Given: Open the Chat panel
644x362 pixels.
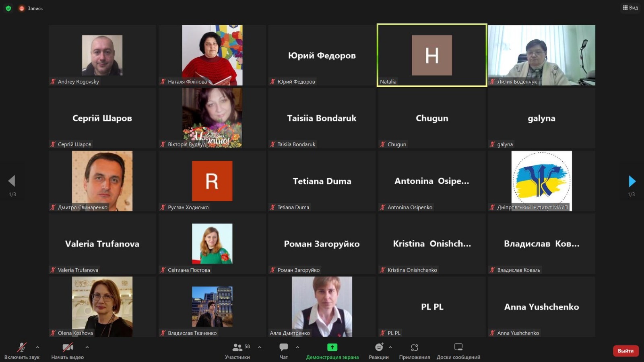Looking at the screenshot, I should coord(284,347).
